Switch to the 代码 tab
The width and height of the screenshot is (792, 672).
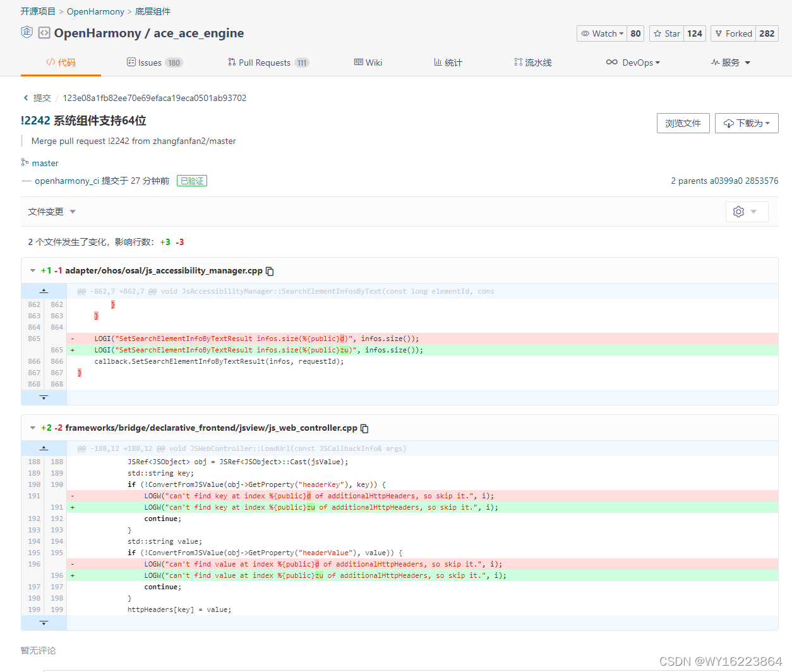click(61, 63)
